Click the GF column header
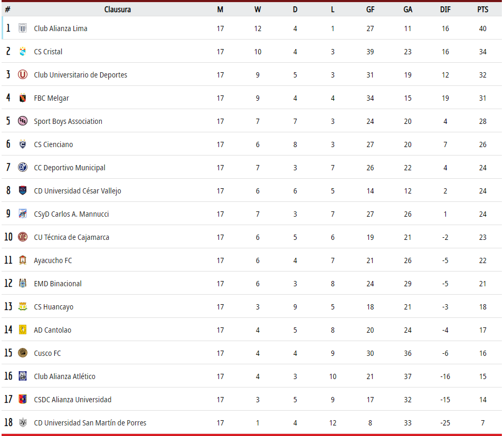 click(x=370, y=9)
